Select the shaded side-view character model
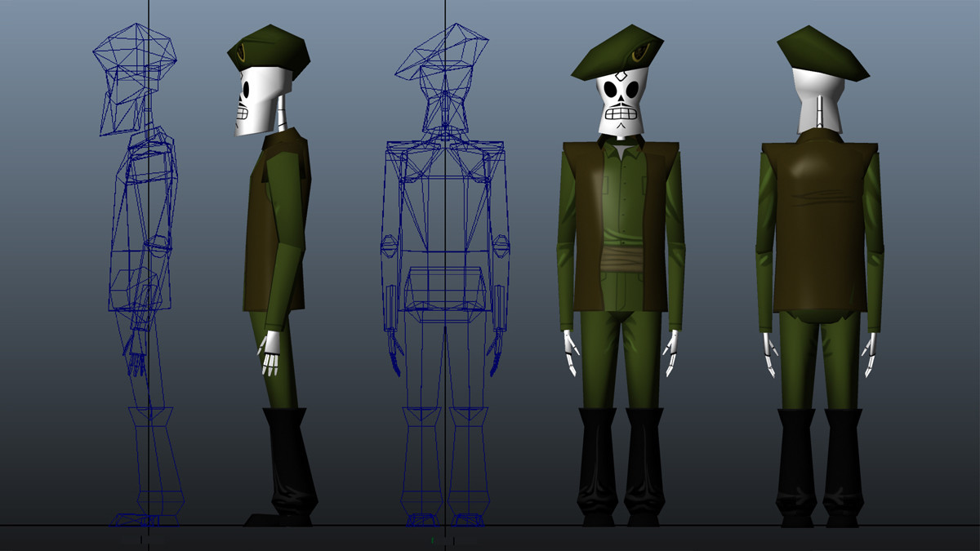 (x=274, y=275)
